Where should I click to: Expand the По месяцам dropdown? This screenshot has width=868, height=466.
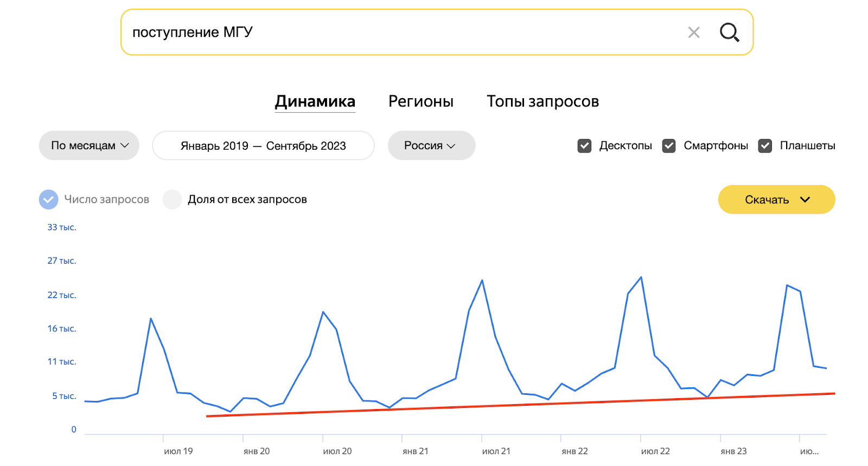(89, 145)
